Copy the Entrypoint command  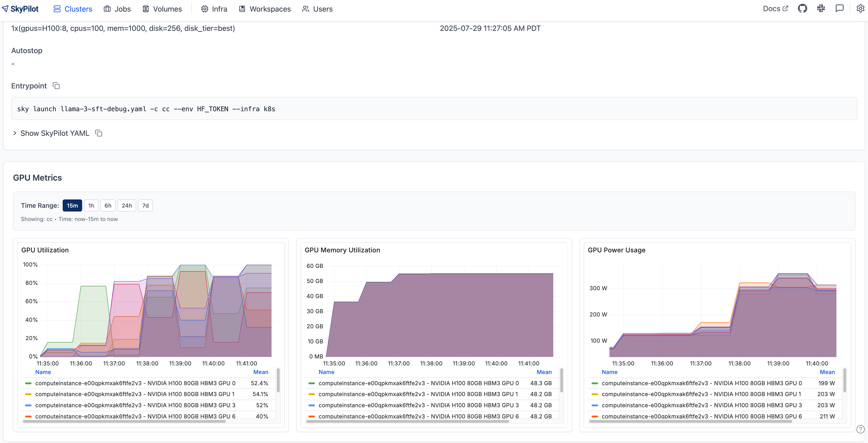coord(56,86)
